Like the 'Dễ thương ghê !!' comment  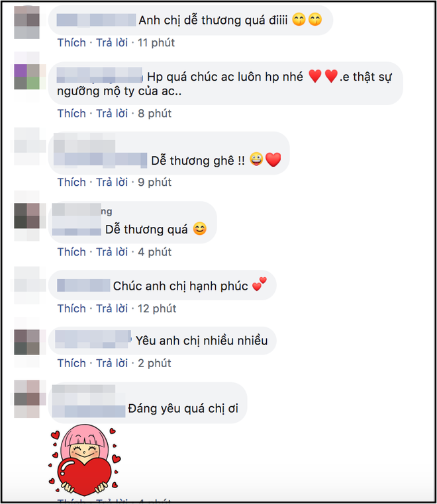click(x=72, y=183)
